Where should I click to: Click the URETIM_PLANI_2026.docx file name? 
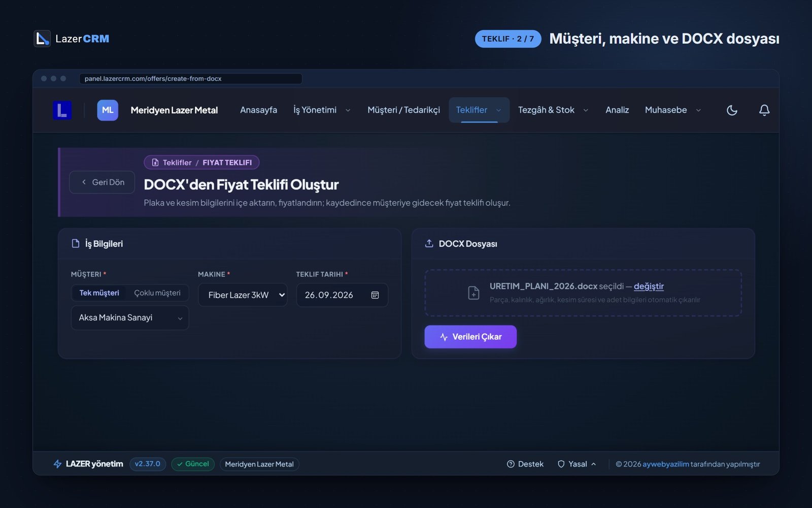coord(544,287)
